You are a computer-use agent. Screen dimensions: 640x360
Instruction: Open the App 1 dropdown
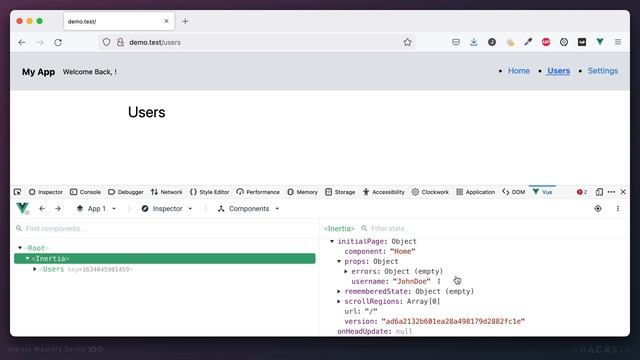pyautogui.click(x=96, y=209)
